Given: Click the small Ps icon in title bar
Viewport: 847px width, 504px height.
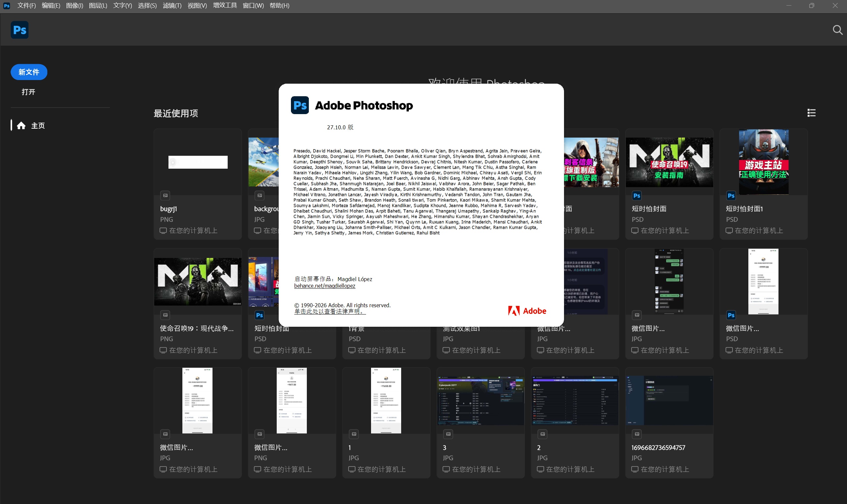Looking at the screenshot, I should pos(7,6).
